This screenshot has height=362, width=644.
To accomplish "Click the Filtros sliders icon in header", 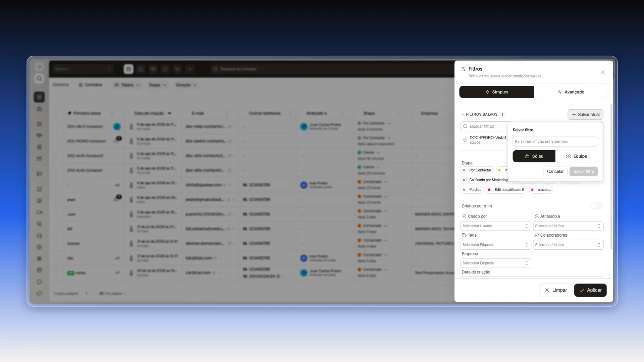I will tap(464, 69).
